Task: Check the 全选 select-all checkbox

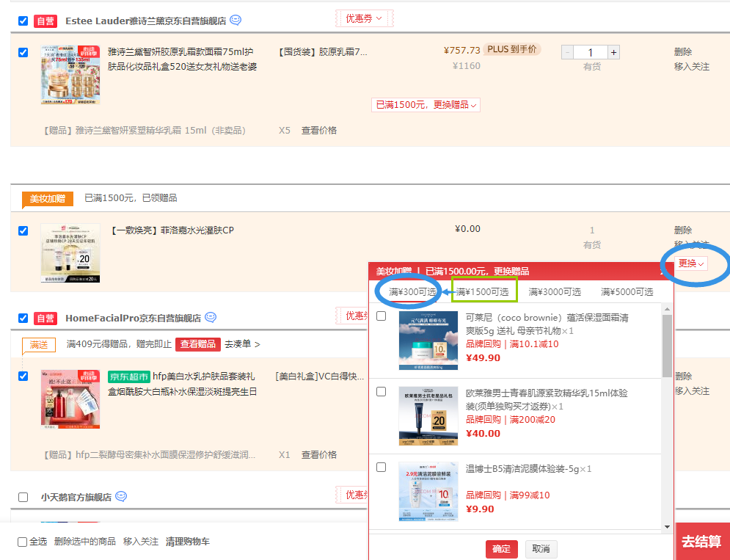Action: tap(22, 542)
